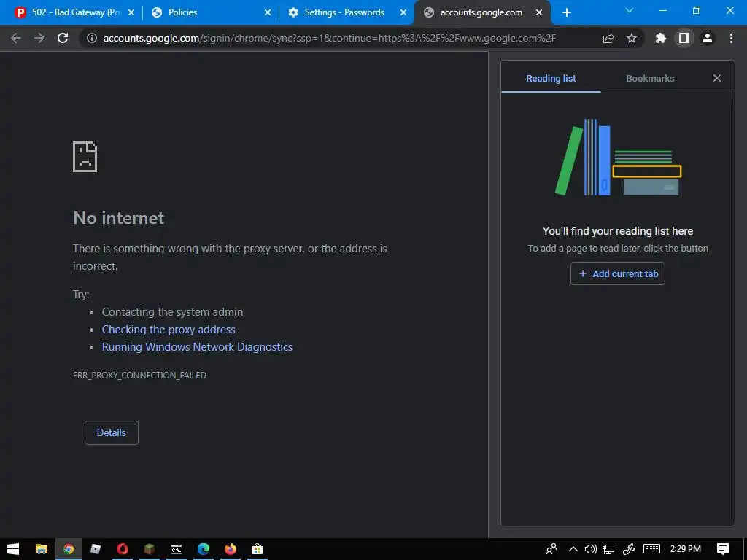Close the accounts.google.com tab
The image size is (747, 560).
pyautogui.click(x=539, y=12)
